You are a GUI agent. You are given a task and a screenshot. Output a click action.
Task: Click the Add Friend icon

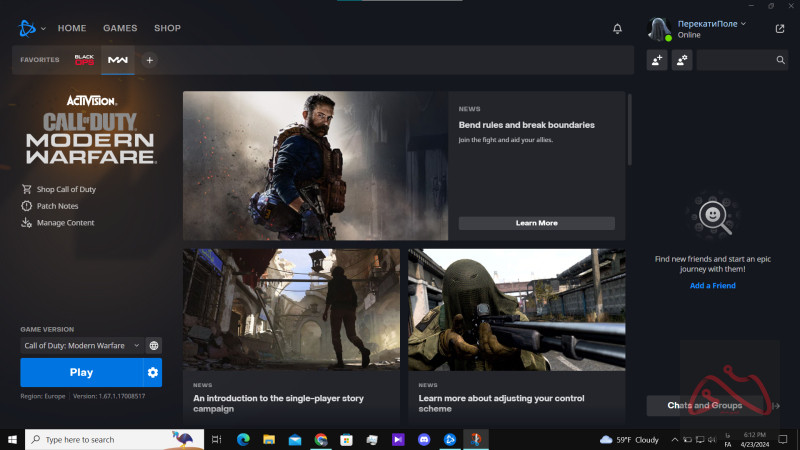pos(657,60)
